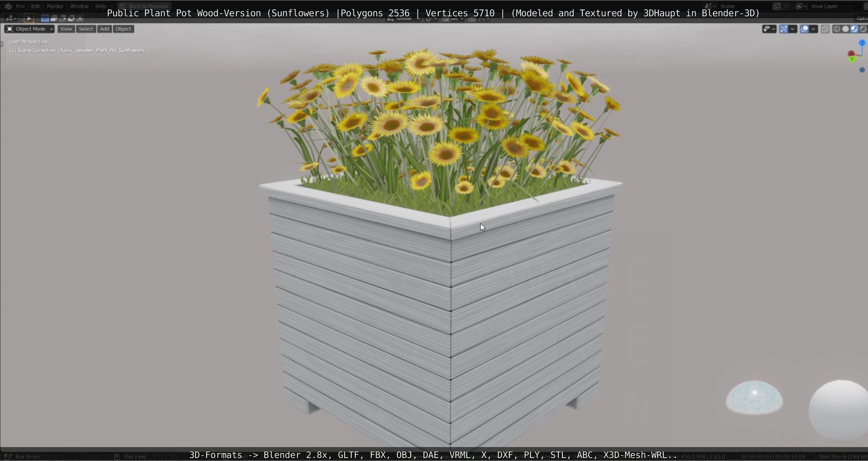Click the negative Z axis gizmo dot
Screen dimensions: 868x461
click(862, 70)
